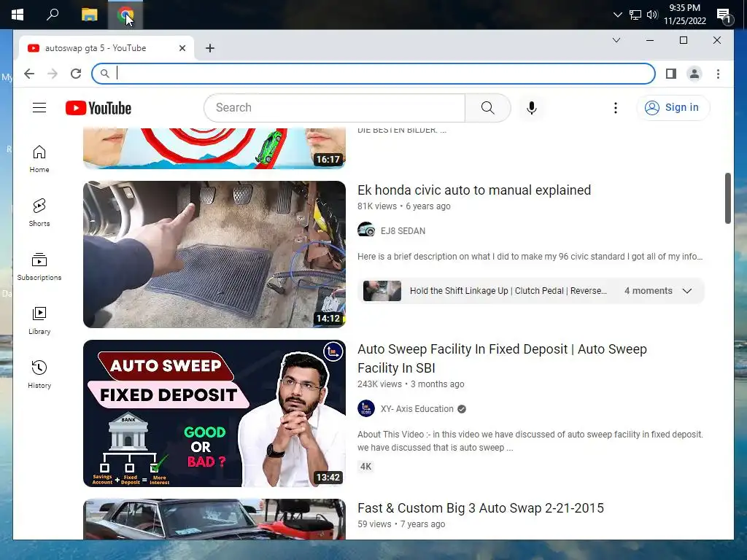Click the XY- Axis Education channel avatar
Screen dimensions: 747x560
coord(366,408)
